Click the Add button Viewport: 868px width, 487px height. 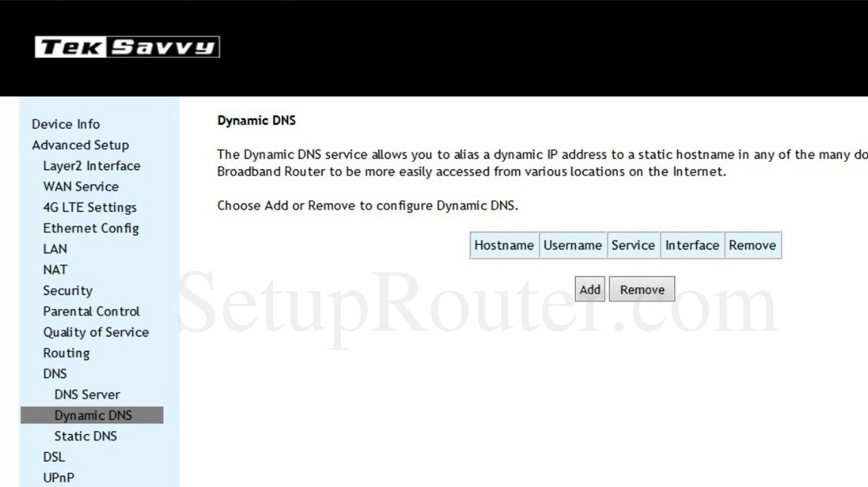point(589,290)
